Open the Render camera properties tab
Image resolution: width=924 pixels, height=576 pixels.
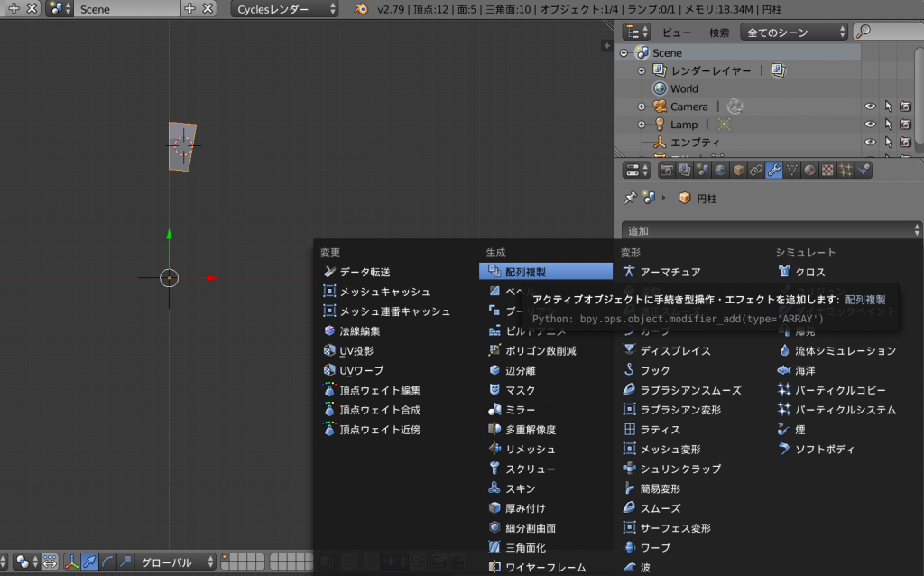[667, 170]
